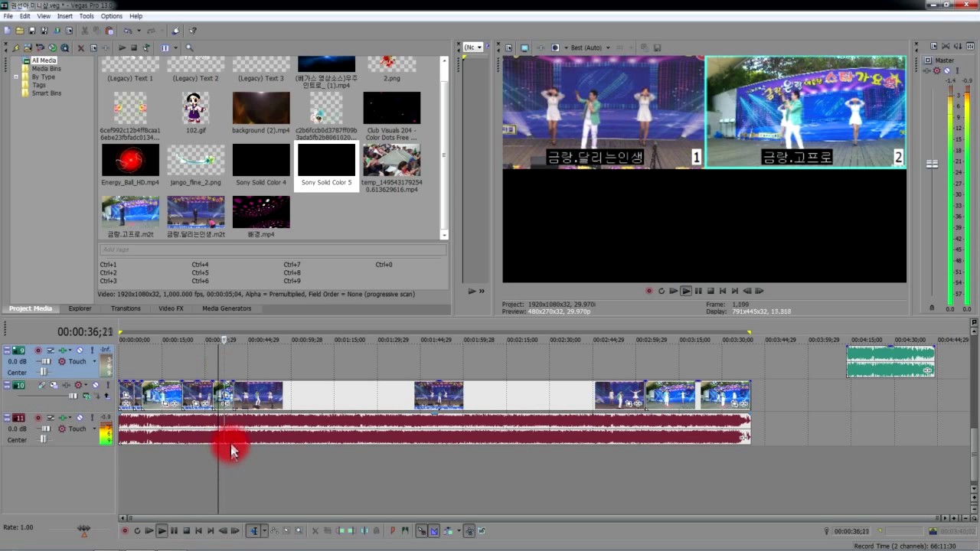Image resolution: width=980 pixels, height=551 pixels.
Task: Click the Undo icon in the toolbar
Action: [x=128, y=31]
